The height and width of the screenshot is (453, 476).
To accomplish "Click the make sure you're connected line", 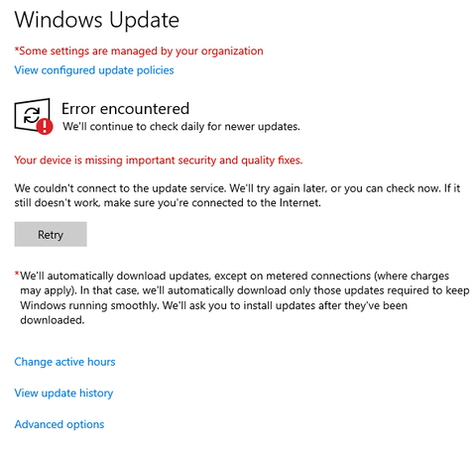I will [x=168, y=202].
